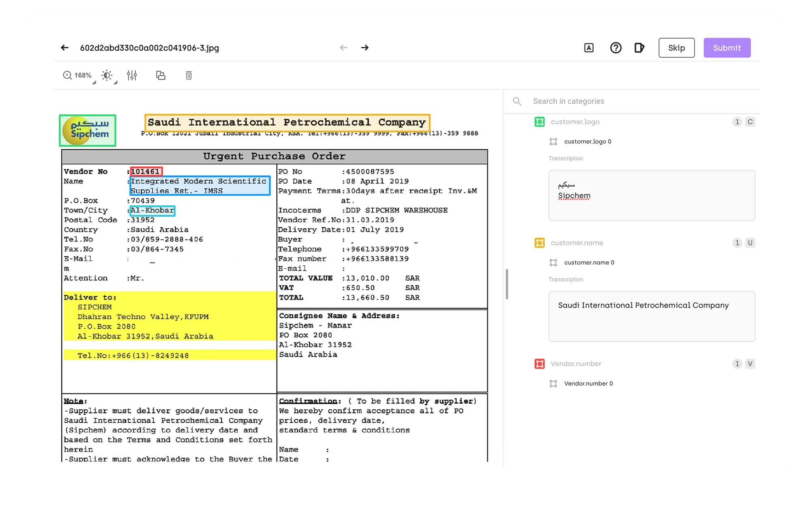Viewport: 812px width, 506px height.
Task: Select the Vendor.number 0 annotation item
Action: [588, 383]
